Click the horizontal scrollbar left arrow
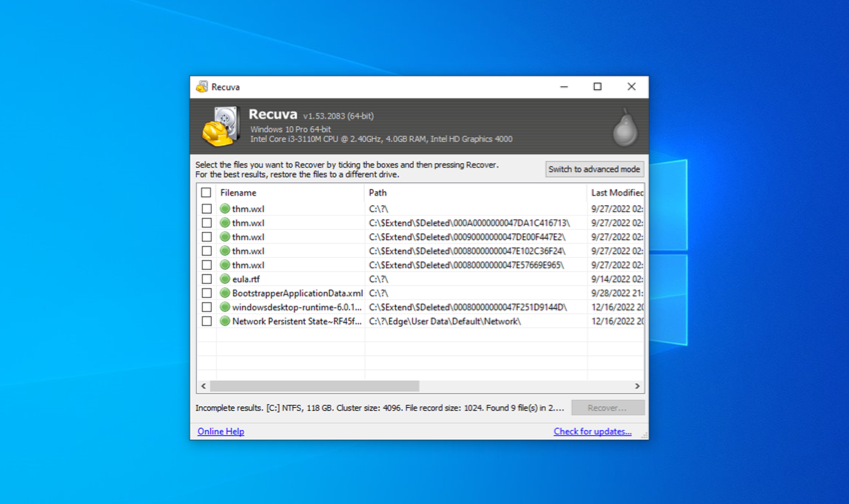Image resolution: width=849 pixels, height=504 pixels. [x=204, y=386]
